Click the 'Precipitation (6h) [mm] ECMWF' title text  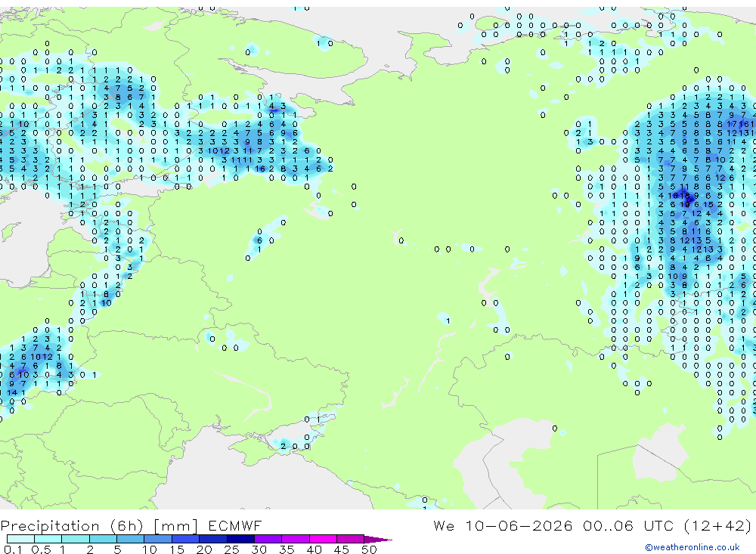[x=131, y=526]
